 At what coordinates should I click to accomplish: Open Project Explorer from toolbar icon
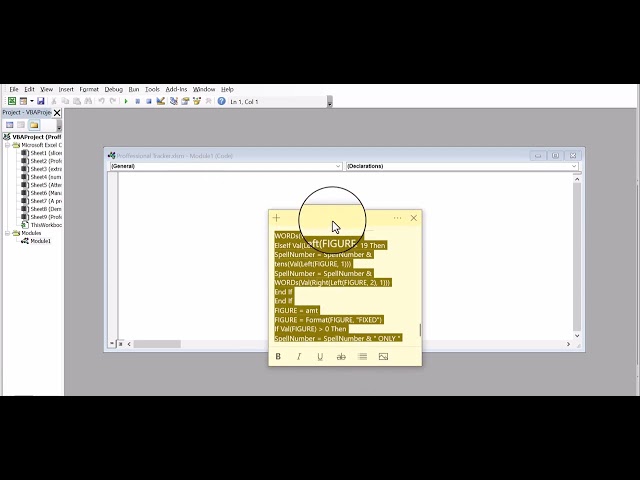coord(173,101)
